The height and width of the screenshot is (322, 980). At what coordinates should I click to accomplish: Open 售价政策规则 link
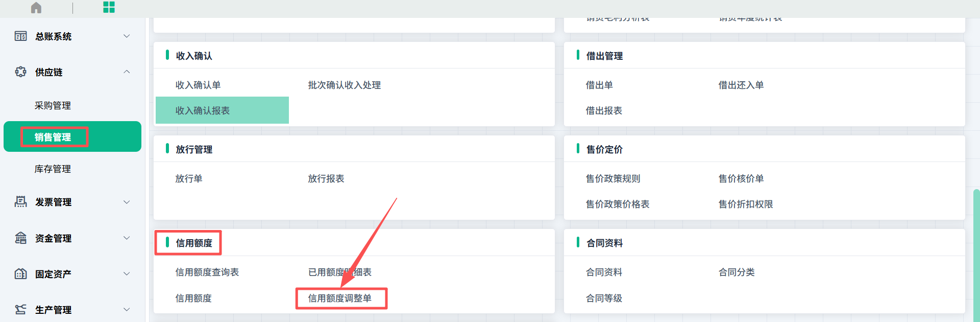(x=613, y=179)
